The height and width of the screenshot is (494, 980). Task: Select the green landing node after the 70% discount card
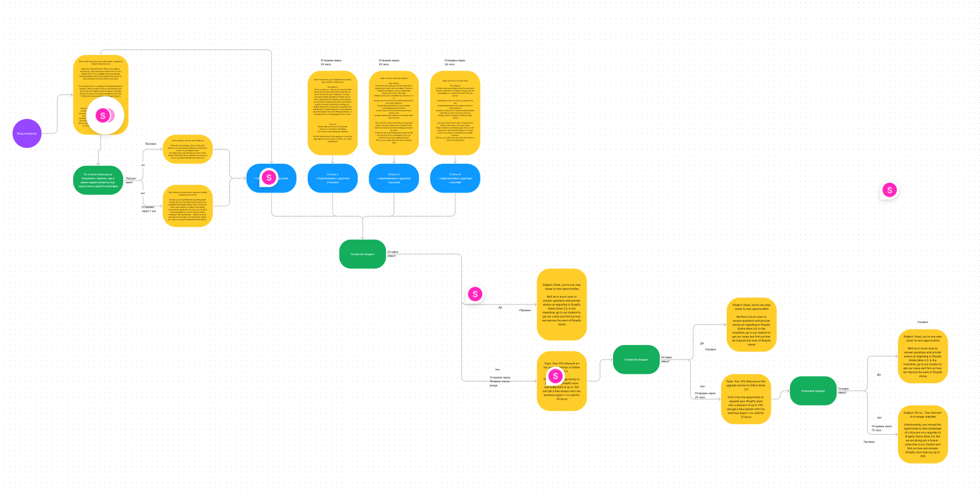(x=636, y=359)
